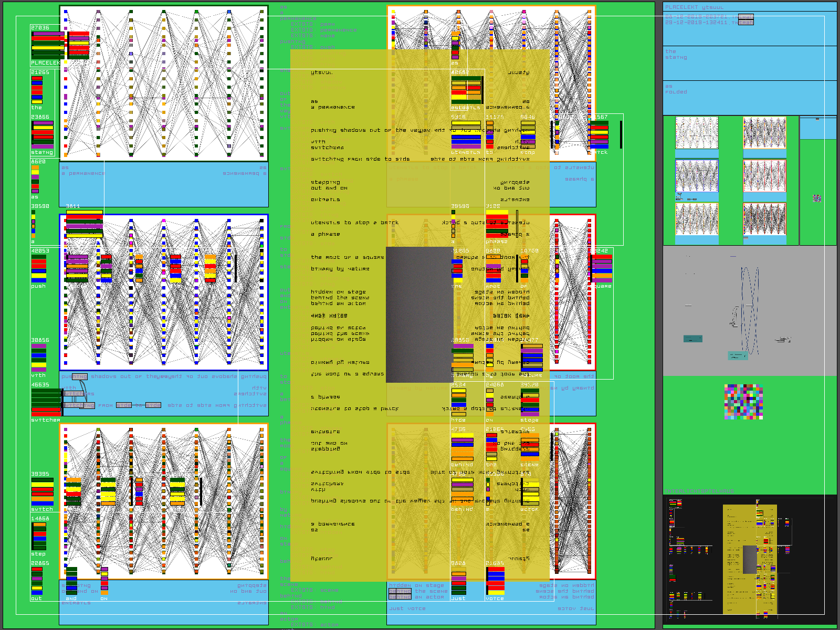Select the 'step' color bar stack
The image size is (840, 630).
point(39,536)
